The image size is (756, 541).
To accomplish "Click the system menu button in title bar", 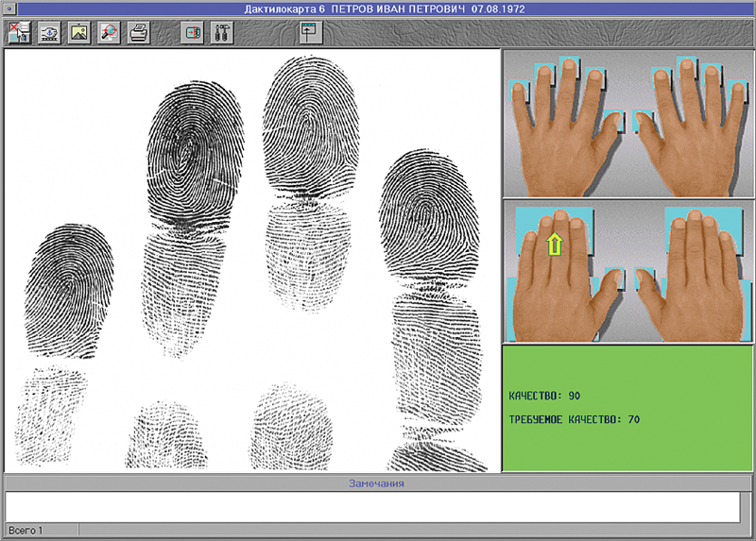I will [x=9, y=8].
